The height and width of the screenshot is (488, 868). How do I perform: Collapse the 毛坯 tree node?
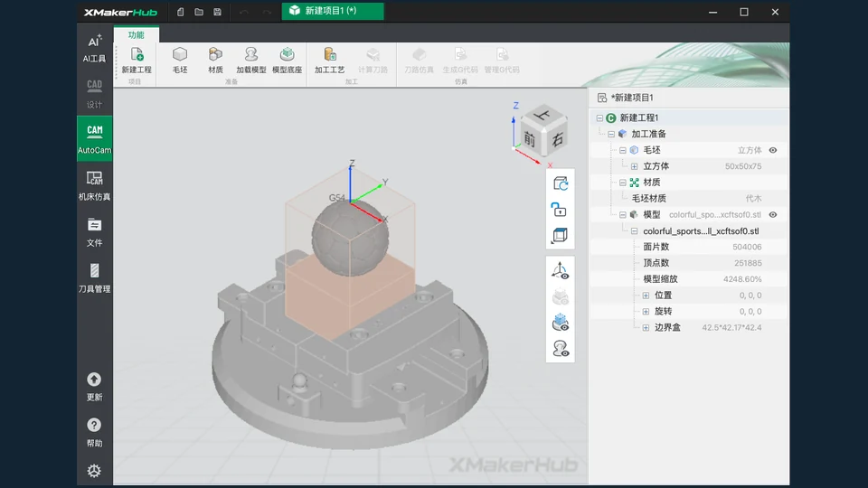click(x=623, y=150)
